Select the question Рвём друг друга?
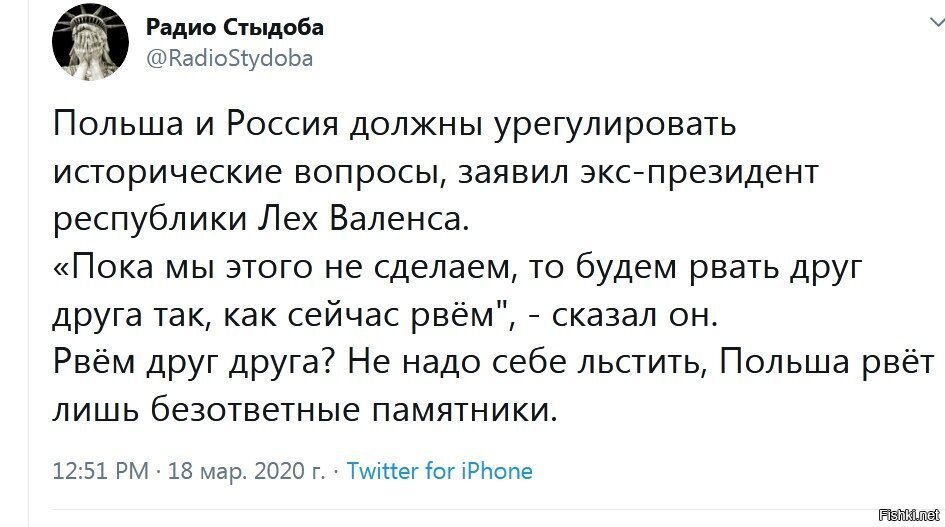Screen dimensions: 945x527 click(194, 363)
